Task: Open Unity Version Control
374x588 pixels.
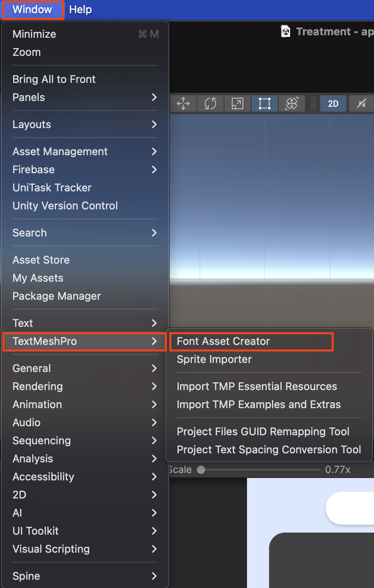Action: tap(85, 206)
